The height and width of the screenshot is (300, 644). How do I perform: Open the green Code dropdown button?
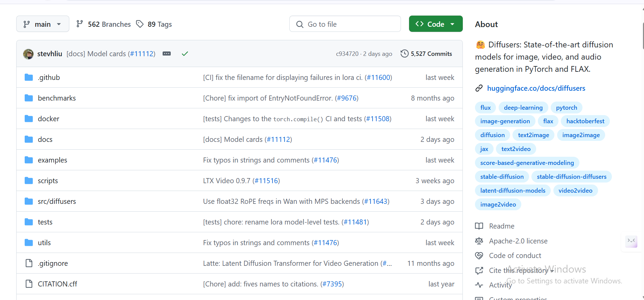436,24
